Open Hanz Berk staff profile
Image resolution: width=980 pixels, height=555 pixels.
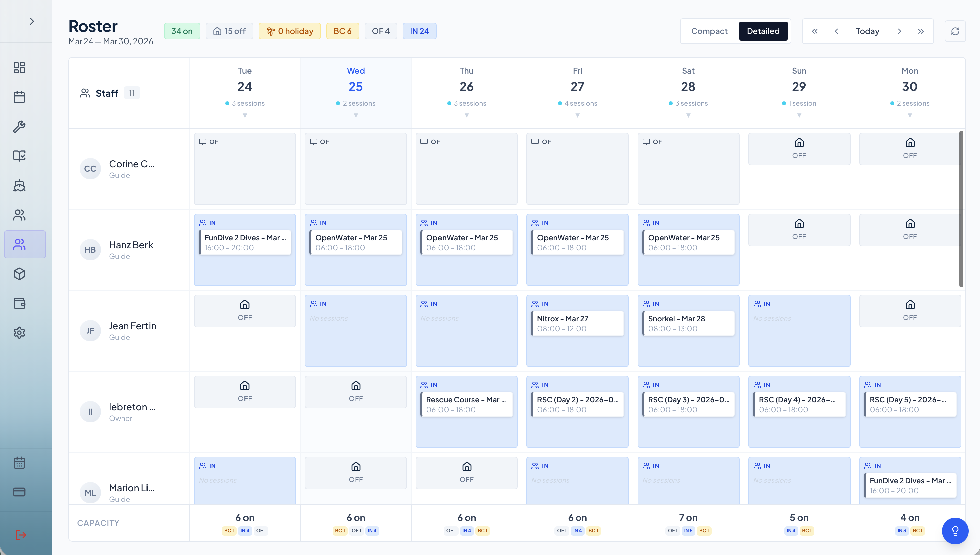tap(129, 250)
